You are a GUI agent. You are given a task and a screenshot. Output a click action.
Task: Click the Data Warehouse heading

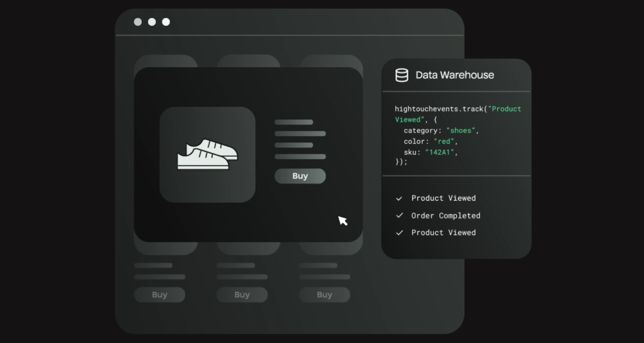455,75
